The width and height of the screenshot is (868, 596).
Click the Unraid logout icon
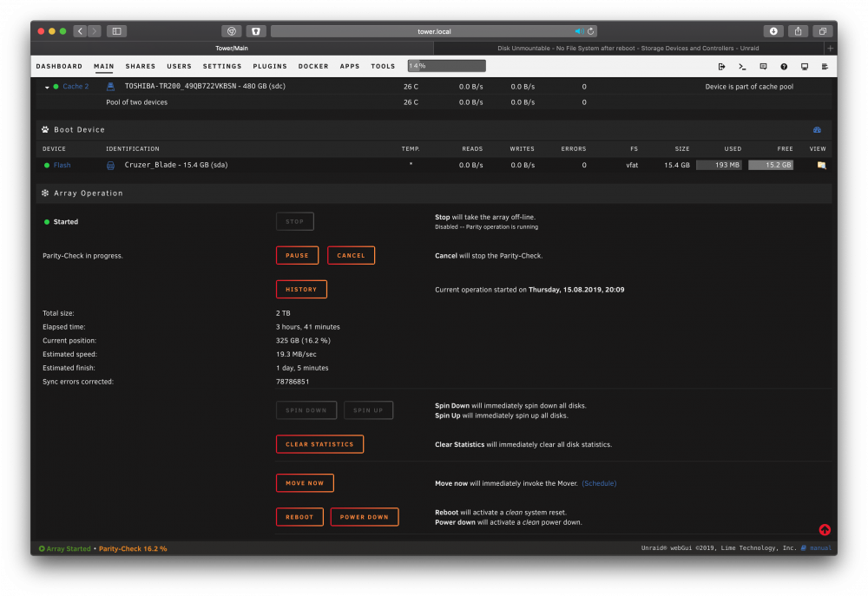[x=721, y=67]
